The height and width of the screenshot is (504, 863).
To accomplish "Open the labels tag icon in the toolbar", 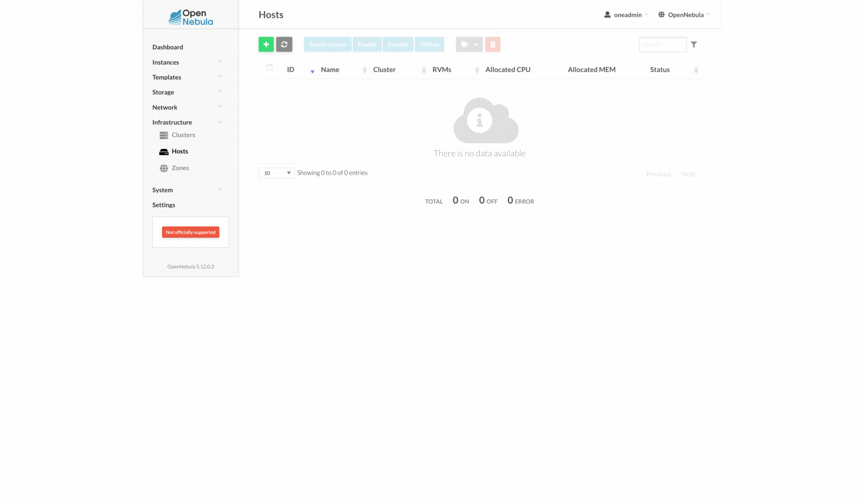I will [465, 44].
